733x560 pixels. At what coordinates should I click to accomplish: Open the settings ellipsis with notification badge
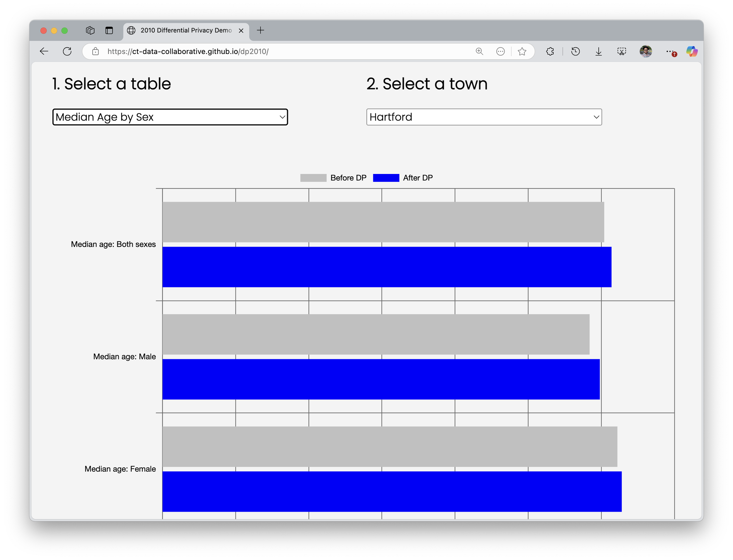671,51
